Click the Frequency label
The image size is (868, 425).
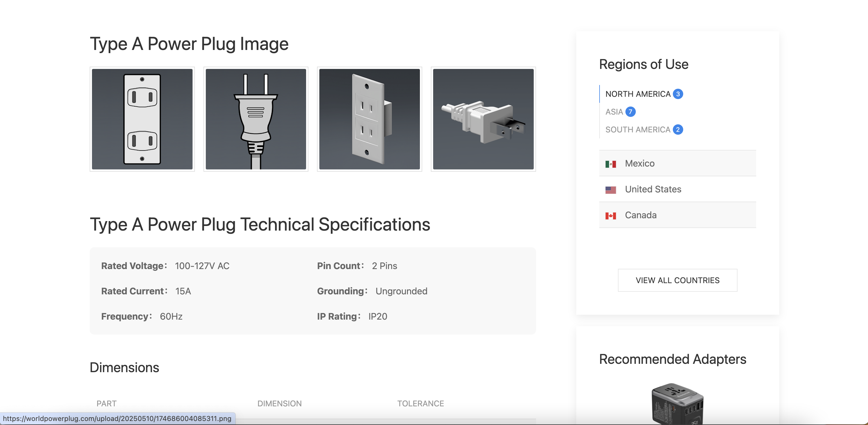(126, 316)
